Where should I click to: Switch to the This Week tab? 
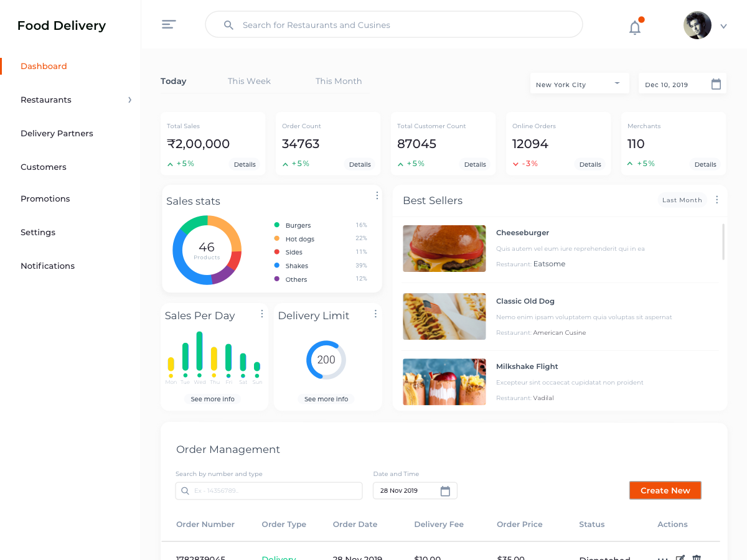(249, 81)
